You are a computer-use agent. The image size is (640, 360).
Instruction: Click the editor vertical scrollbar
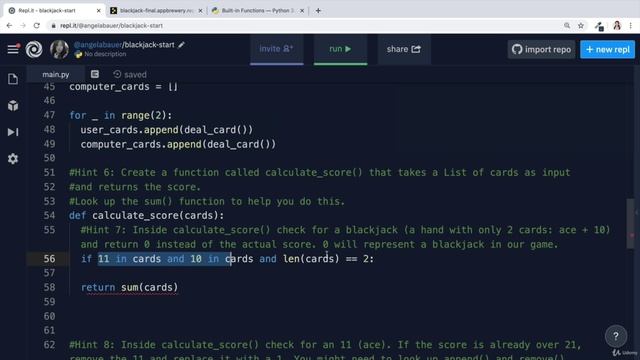click(x=631, y=223)
